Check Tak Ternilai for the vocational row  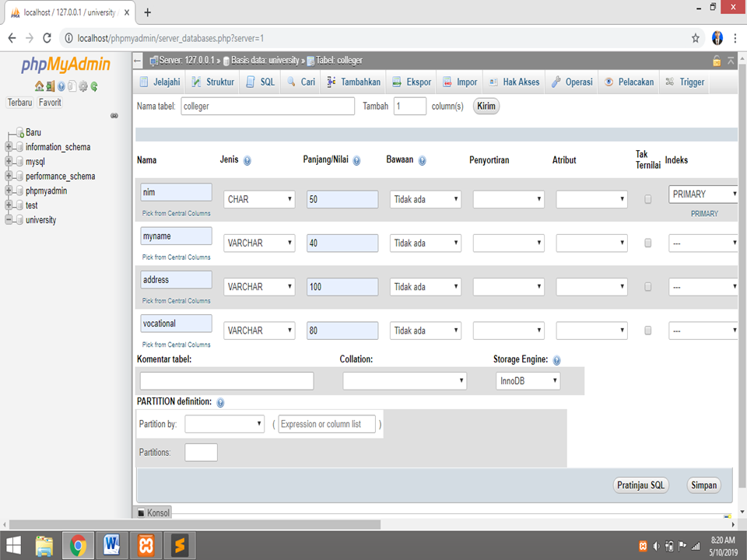coord(647,330)
